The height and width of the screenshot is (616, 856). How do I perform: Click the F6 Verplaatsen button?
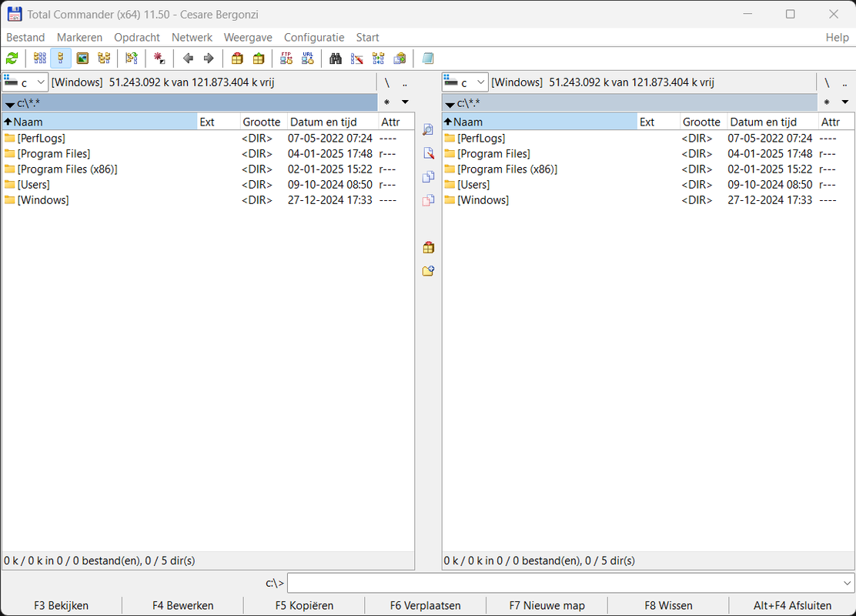[425, 606]
